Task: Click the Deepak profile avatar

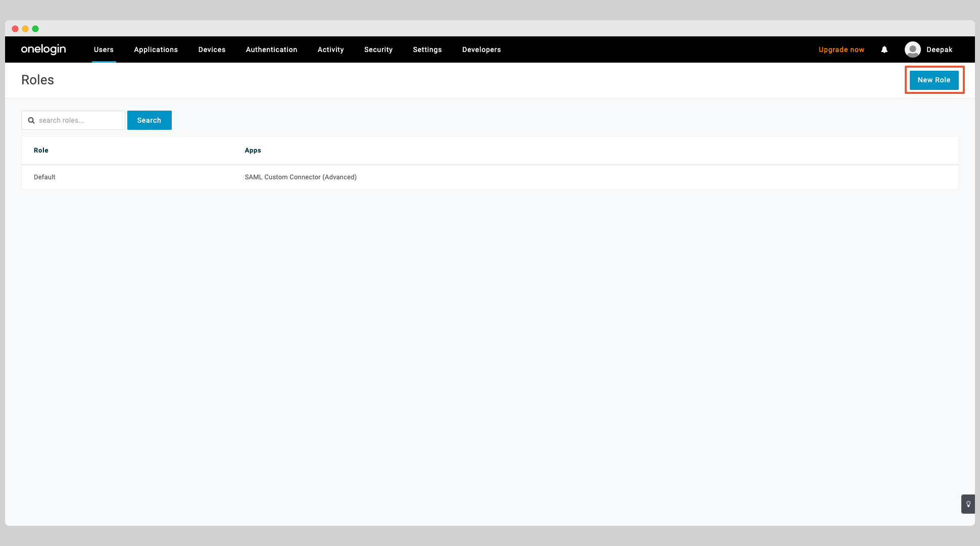Action: click(x=913, y=49)
